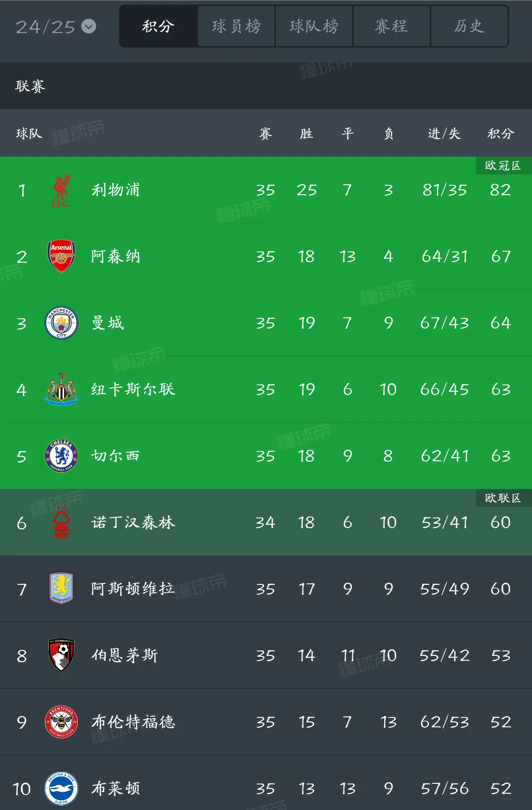This screenshot has height=810, width=532.
Task: Click the Bournemouth club crest
Action: pyautogui.click(x=61, y=655)
